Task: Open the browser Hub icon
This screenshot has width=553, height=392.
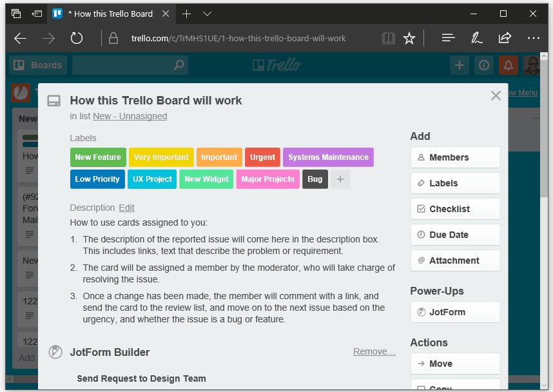Action: [x=449, y=38]
